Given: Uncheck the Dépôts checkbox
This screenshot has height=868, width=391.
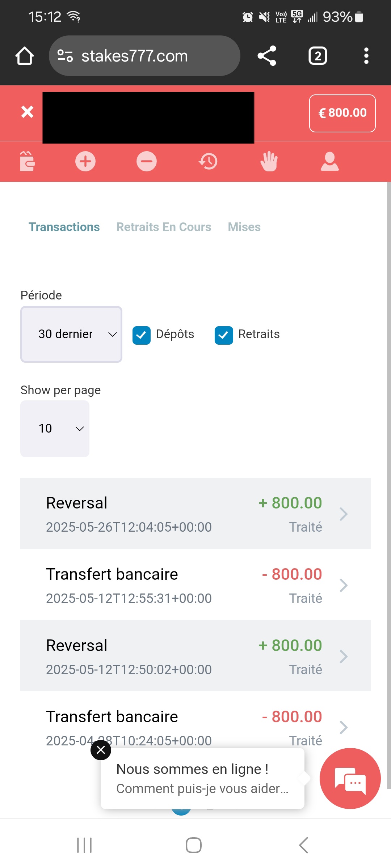Looking at the screenshot, I should click(142, 335).
